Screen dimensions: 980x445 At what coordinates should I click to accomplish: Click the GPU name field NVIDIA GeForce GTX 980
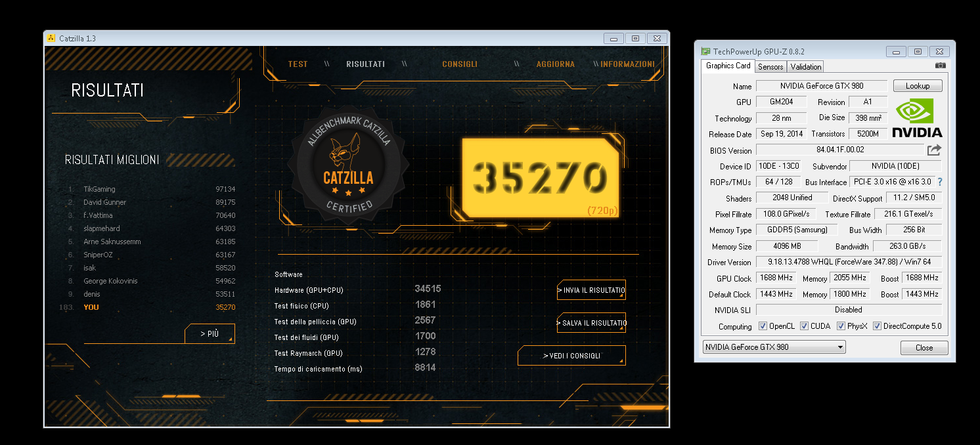click(822, 86)
